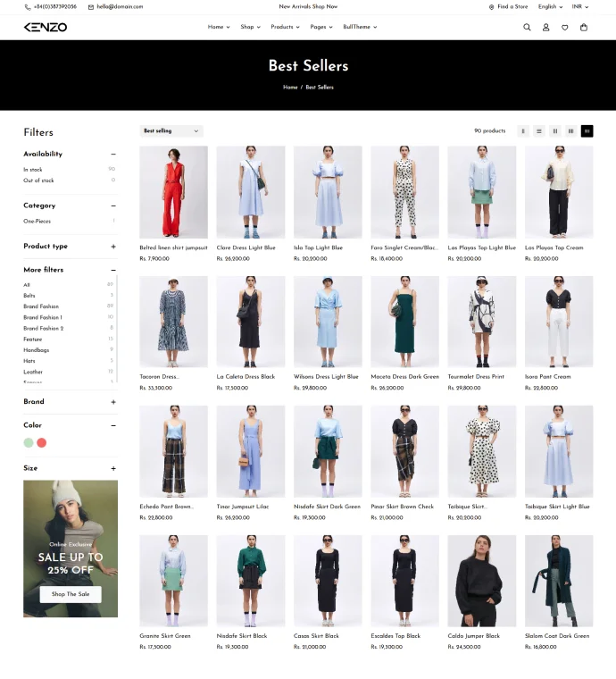This screenshot has height=679, width=616.
Task: Click the Home breadcrumb link
Action: click(x=290, y=87)
